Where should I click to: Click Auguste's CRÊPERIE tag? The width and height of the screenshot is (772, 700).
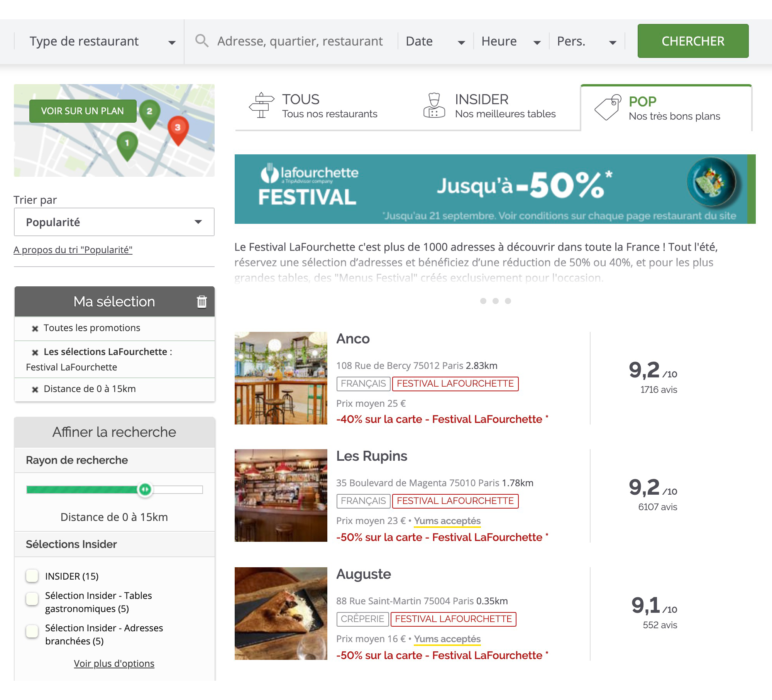[362, 619]
